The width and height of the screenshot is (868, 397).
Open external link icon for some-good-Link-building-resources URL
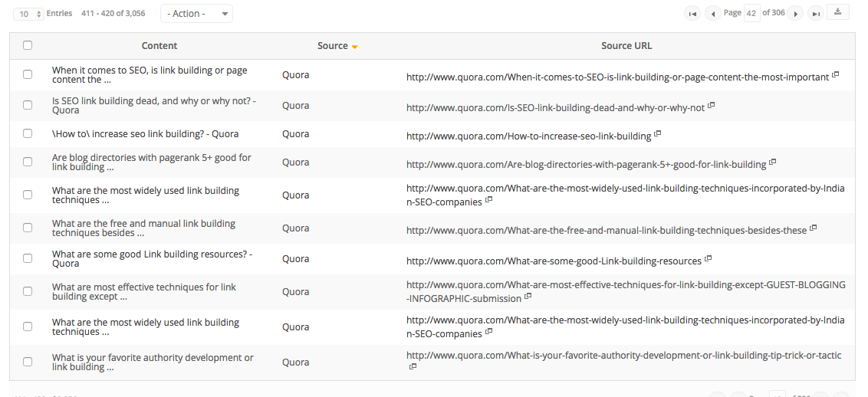coord(708,259)
